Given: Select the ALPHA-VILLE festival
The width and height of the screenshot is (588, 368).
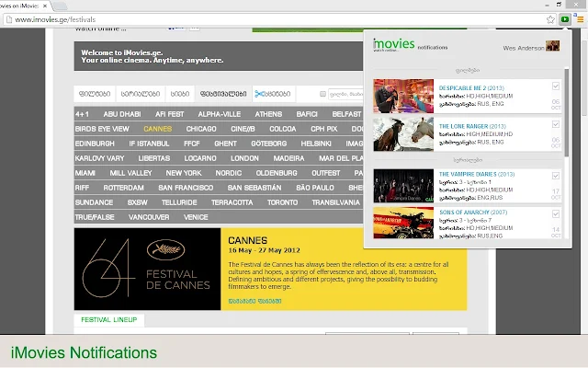Looking at the screenshot, I should [x=220, y=114].
